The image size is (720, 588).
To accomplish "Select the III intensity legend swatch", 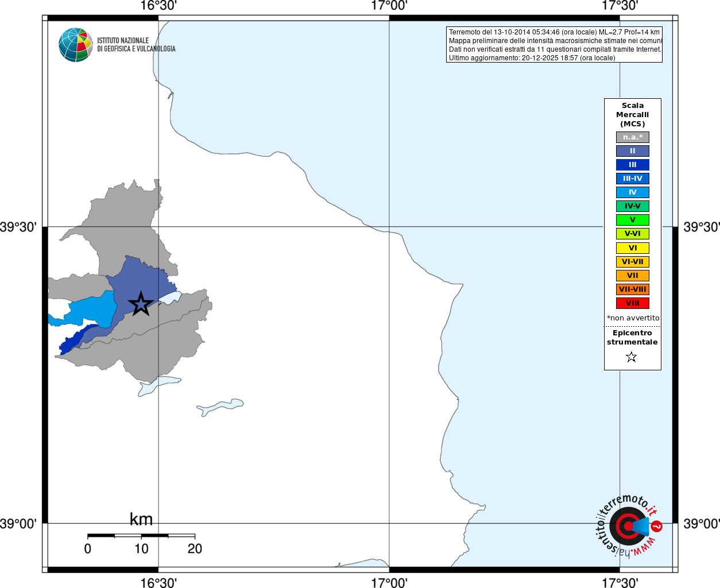I will pyautogui.click(x=633, y=165).
